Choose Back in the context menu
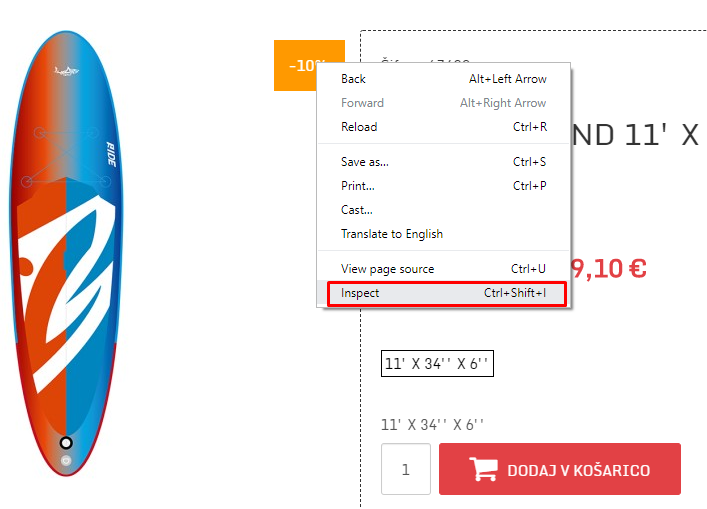The height and width of the screenshot is (509, 707). pos(444,79)
